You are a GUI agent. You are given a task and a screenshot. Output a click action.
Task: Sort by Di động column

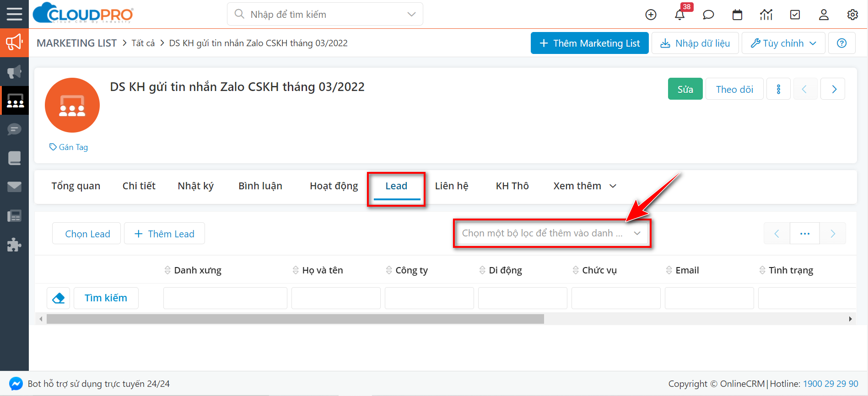[x=501, y=270]
